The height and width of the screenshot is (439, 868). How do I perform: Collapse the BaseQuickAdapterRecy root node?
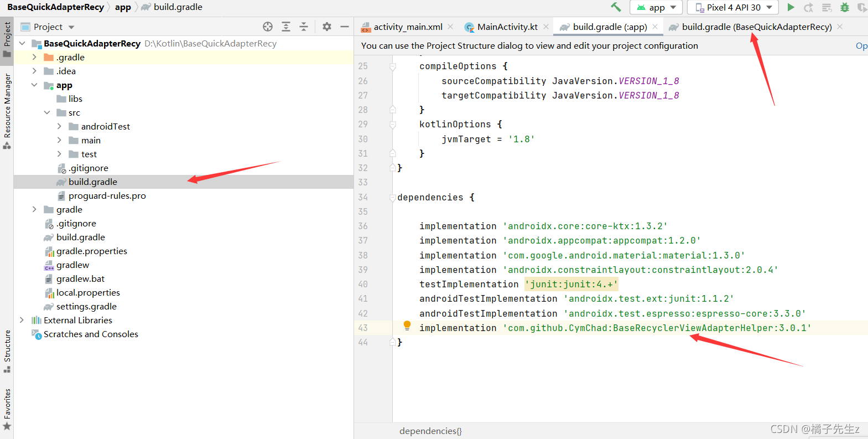pyautogui.click(x=22, y=43)
